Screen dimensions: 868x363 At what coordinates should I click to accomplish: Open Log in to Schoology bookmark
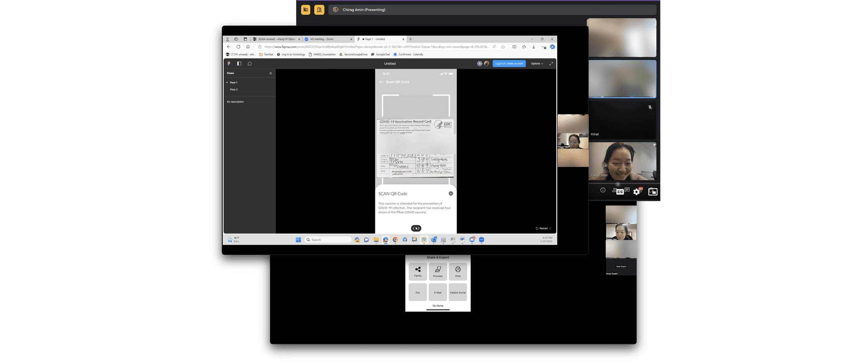pos(291,54)
